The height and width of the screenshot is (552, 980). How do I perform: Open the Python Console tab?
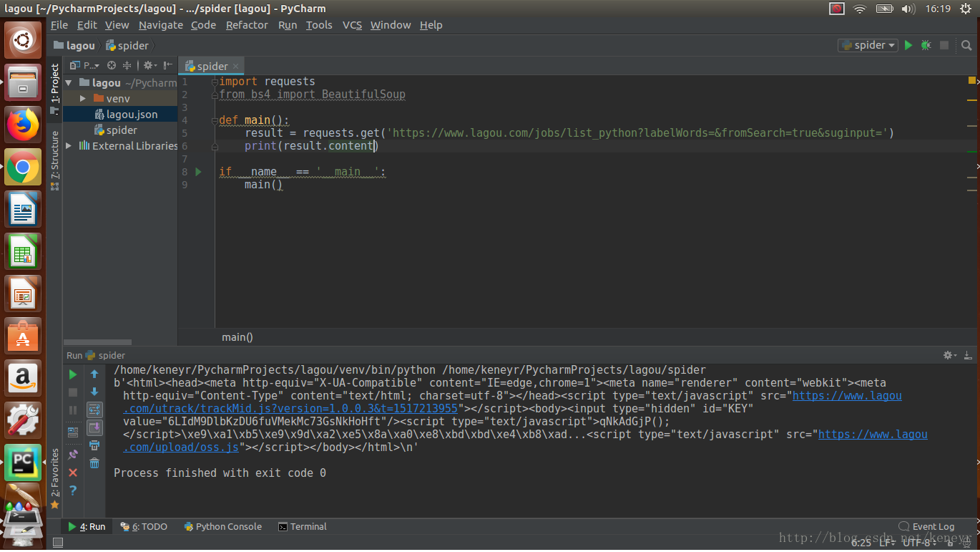pyautogui.click(x=222, y=526)
